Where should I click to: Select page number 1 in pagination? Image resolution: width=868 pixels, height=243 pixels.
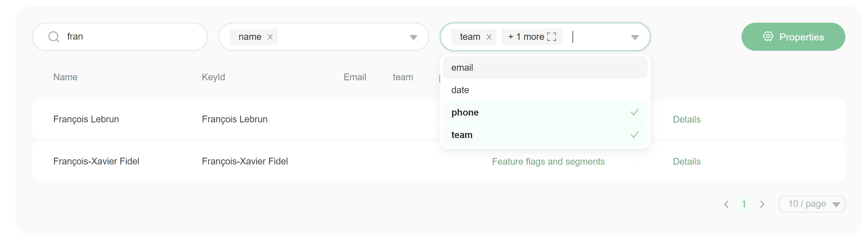(744, 204)
